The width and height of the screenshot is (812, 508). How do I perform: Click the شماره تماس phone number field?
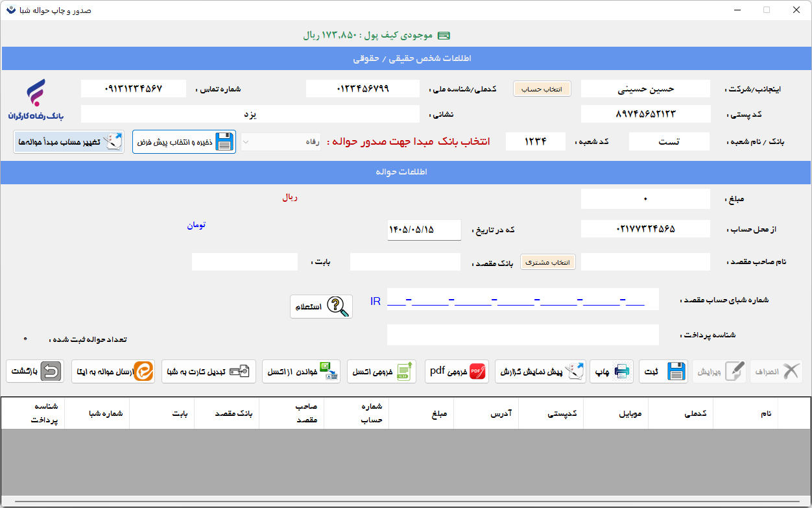pos(134,89)
